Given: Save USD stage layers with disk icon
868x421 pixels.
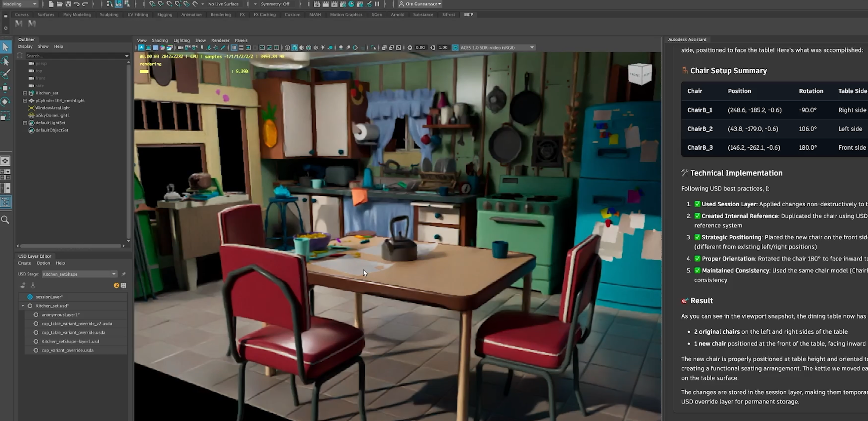Looking at the screenshot, I should click(x=124, y=285).
